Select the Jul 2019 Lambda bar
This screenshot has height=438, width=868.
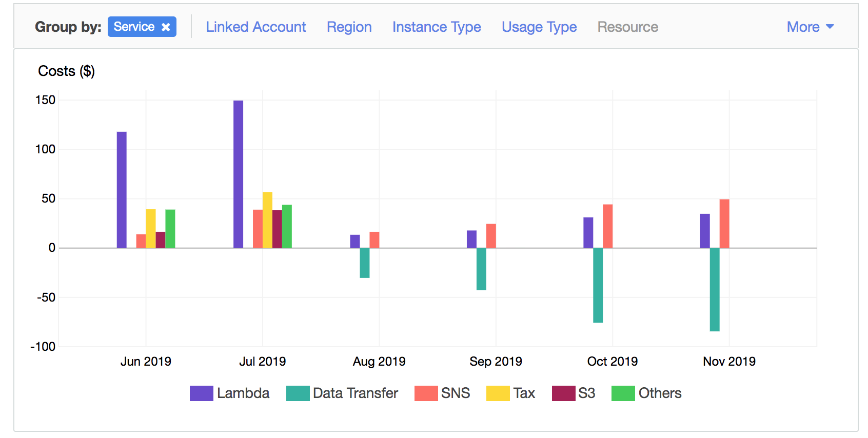[238, 174]
